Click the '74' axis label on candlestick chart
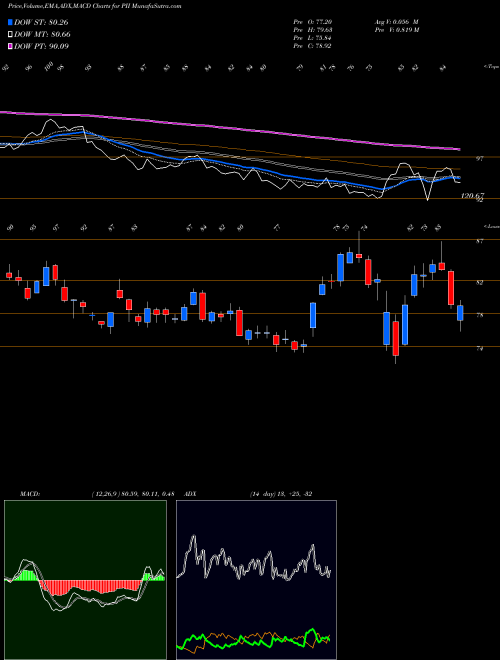 click(x=480, y=348)
